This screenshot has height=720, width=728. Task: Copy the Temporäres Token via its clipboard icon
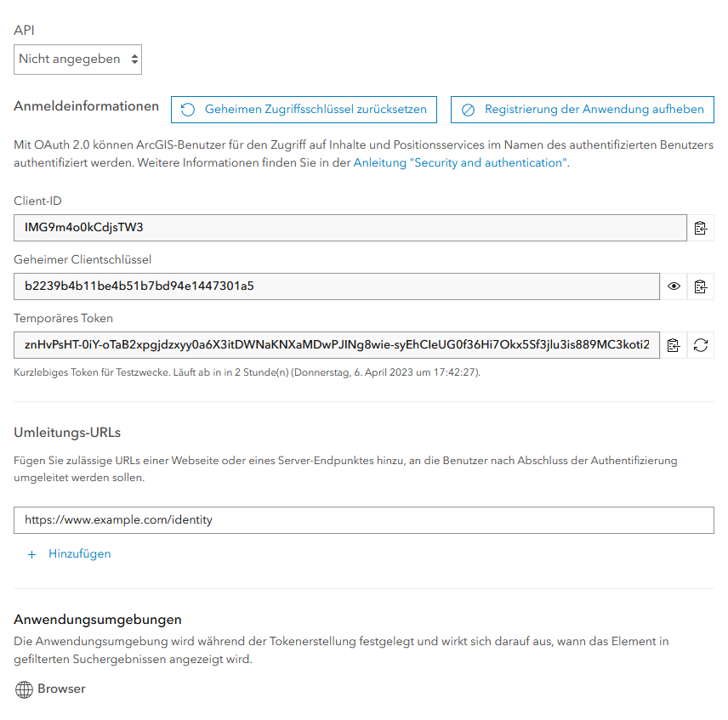pyautogui.click(x=673, y=345)
